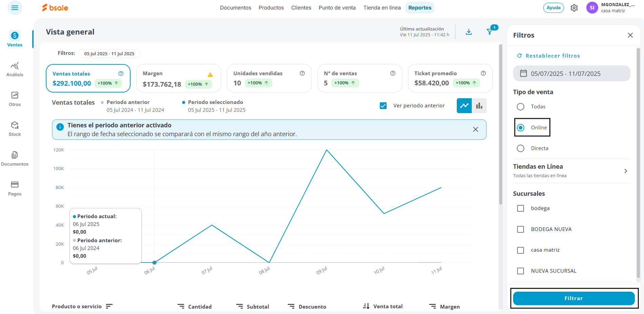
Task: Dismiss the periodo anterior info banner
Action: [x=475, y=129]
